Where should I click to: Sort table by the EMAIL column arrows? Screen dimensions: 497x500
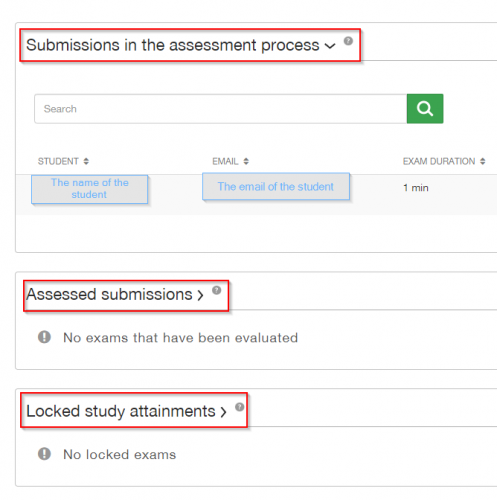coord(246,161)
